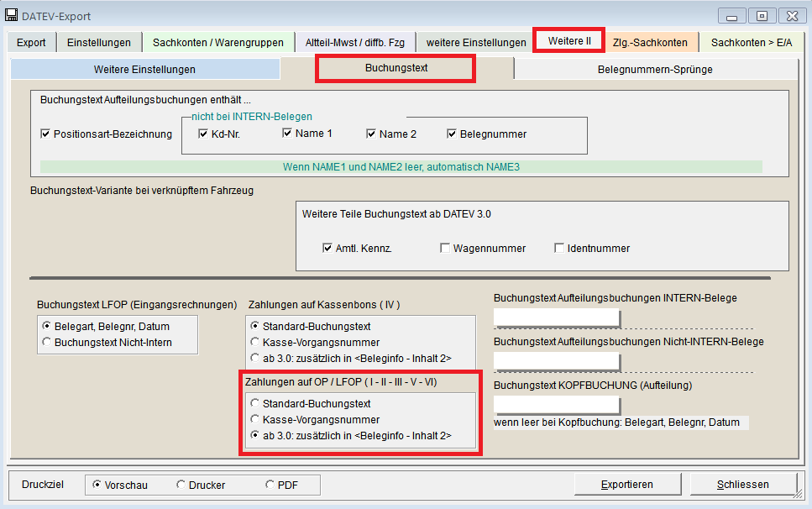Click 'Buchungstext Aufteilungsbuchungen enthält ...' heading
The height and width of the screenshot is (509, 812).
pos(145,100)
